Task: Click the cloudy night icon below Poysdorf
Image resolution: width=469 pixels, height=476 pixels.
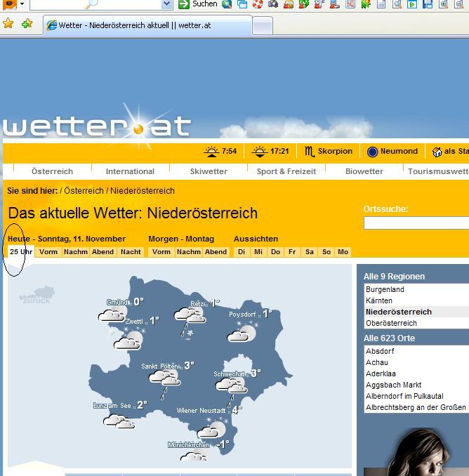Action: tap(242, 332)
